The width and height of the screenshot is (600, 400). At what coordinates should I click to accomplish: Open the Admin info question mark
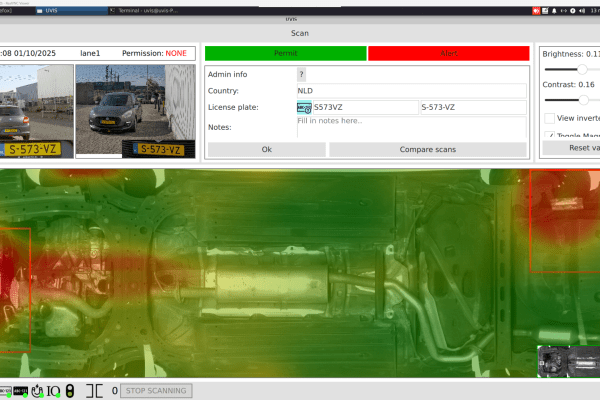[x=301, y=74]
